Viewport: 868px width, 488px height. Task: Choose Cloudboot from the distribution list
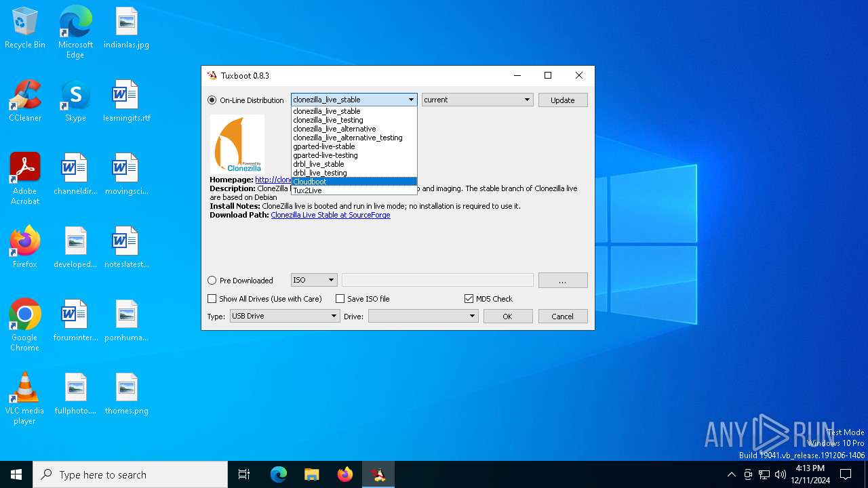pos(354,182)
